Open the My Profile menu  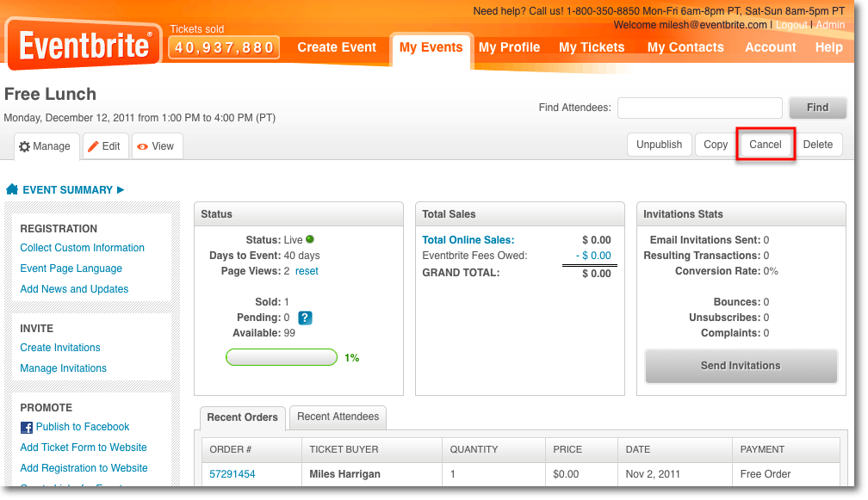point(509,47)
